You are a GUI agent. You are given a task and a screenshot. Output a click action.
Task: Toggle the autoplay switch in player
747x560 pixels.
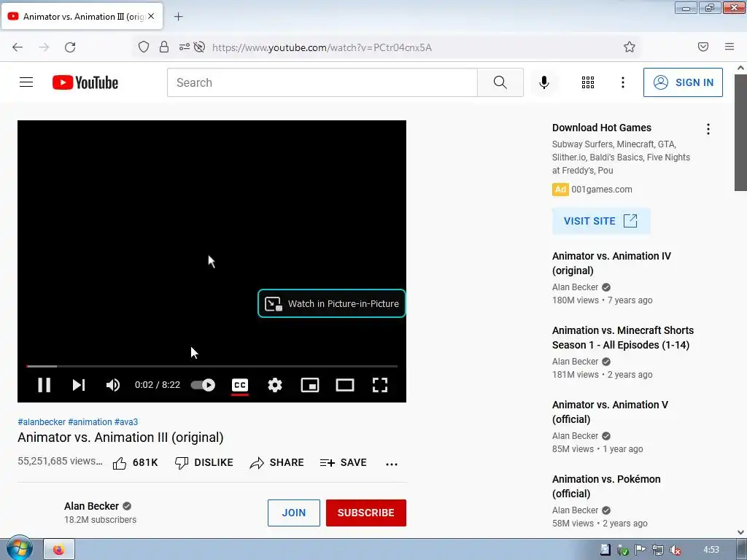(x=203, y=385)
